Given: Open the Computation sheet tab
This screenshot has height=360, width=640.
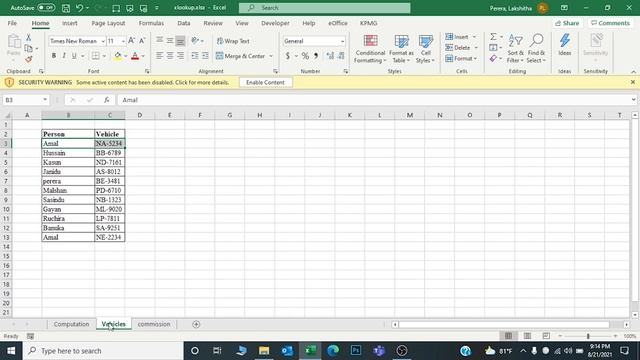Looking at the screenshot, I should click(x=71, y=324).
